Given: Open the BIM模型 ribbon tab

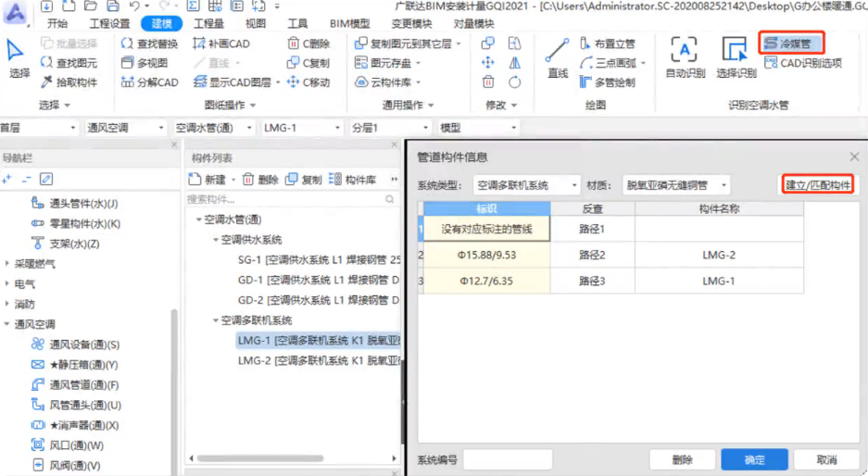Looking at the screenshot, I should 349,24.
